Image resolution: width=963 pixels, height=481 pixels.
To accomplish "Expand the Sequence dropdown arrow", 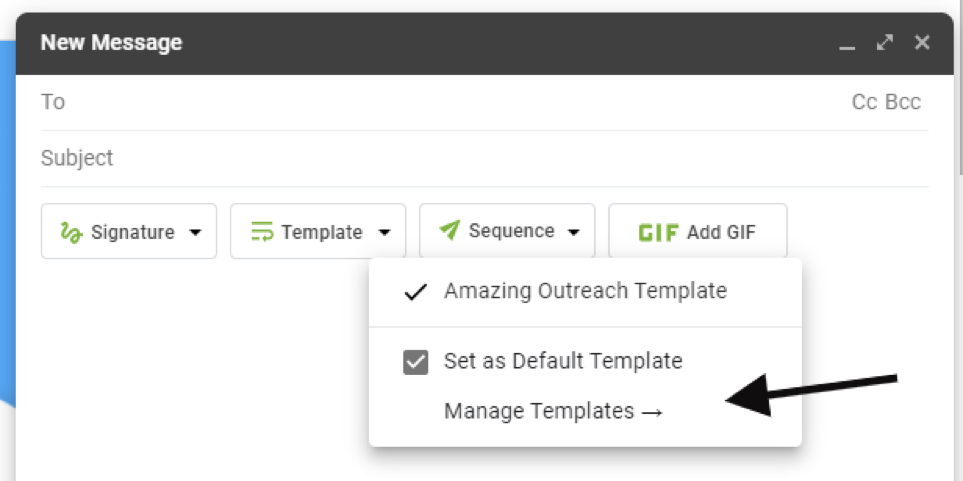I will [x=573, y=232].
